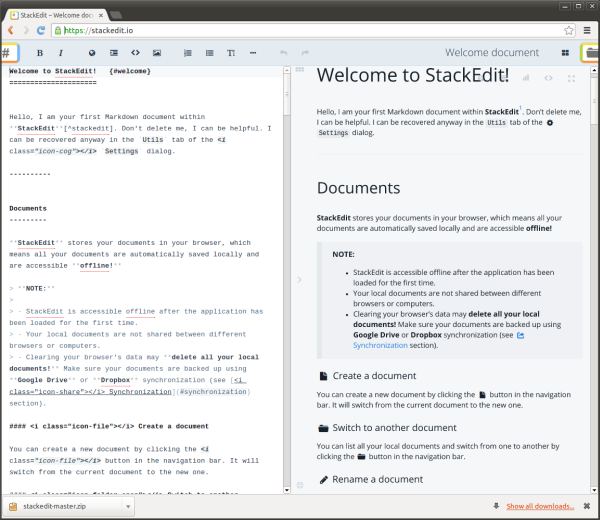Insert a blockquote
The image size is (600, 520).
114,53
